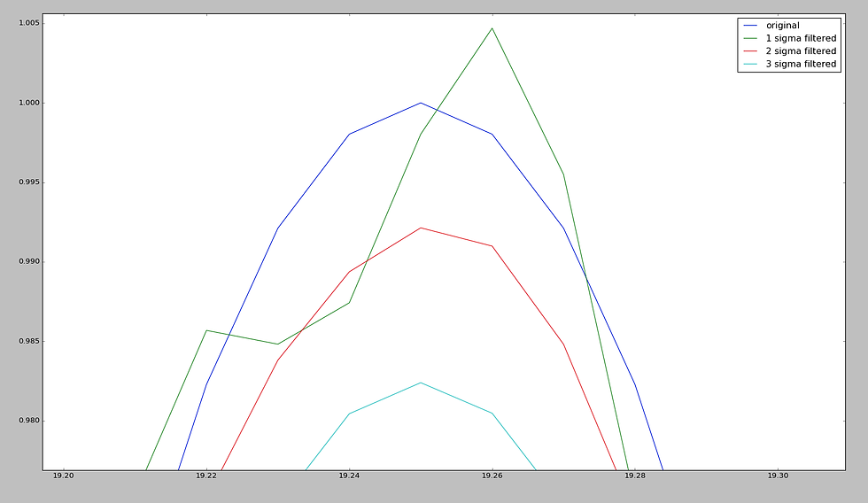Click the '3 sigma filtered' legend label
The width and height of the screenshot is (868, 503).
801,64
